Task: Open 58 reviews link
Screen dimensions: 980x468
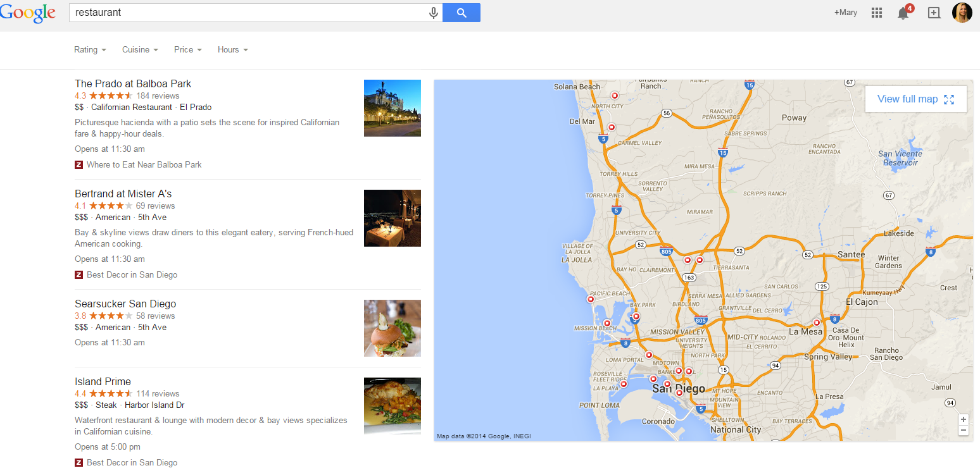Action: click(x=156, y=316)
